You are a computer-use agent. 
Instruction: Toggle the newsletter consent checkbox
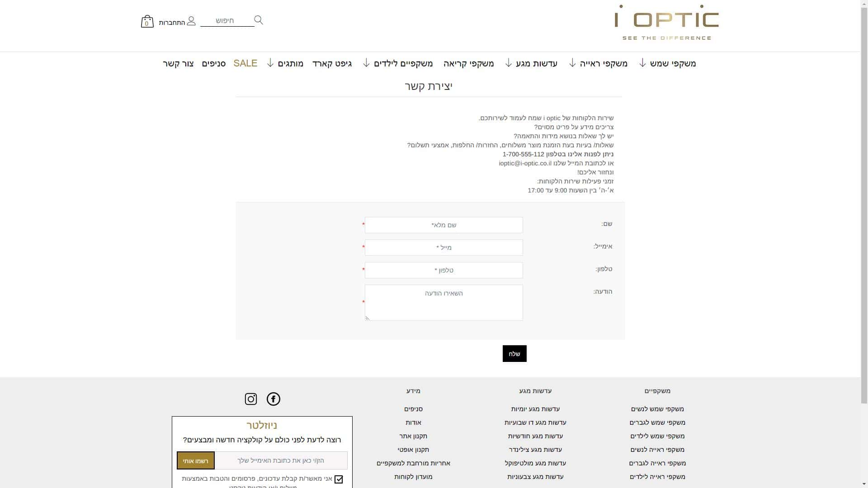(x=339, y=479)
